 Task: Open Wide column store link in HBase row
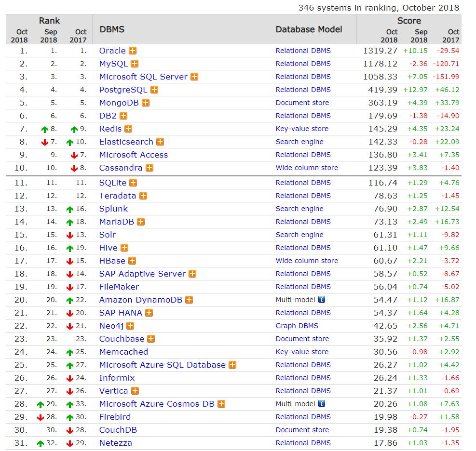click(307, 261)
